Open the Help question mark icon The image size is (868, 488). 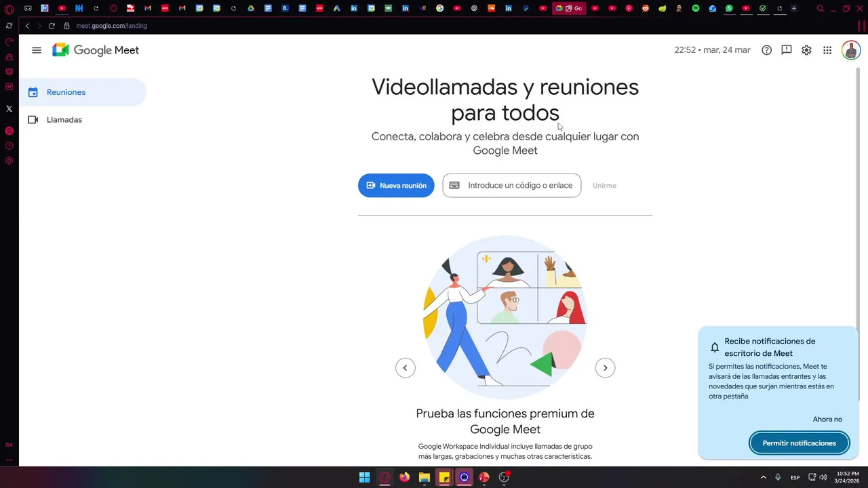click(766, 50)
